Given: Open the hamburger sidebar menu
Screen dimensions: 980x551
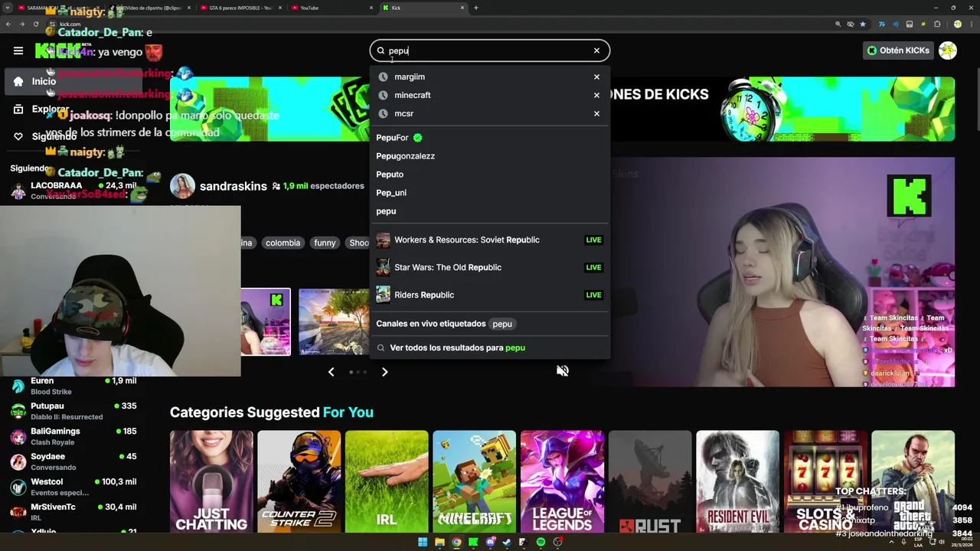Looking at the screenshot, I should pos(18,51).
